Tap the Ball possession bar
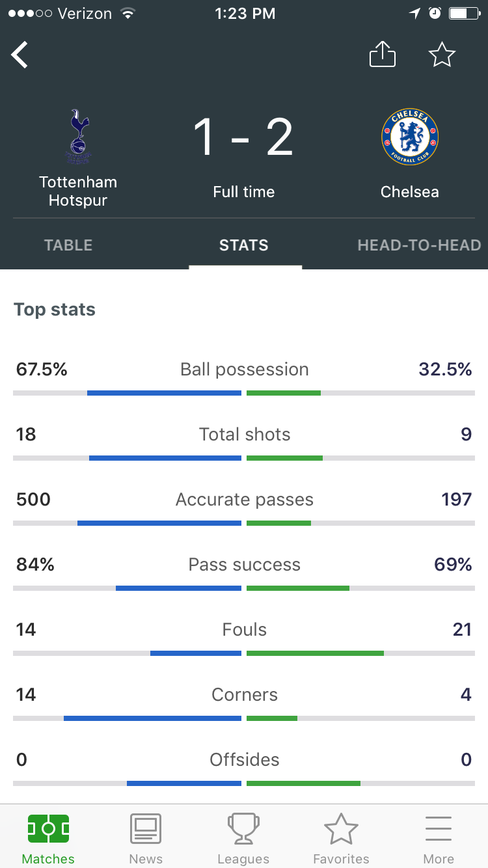The image size is (488, 868). point(244,393)
